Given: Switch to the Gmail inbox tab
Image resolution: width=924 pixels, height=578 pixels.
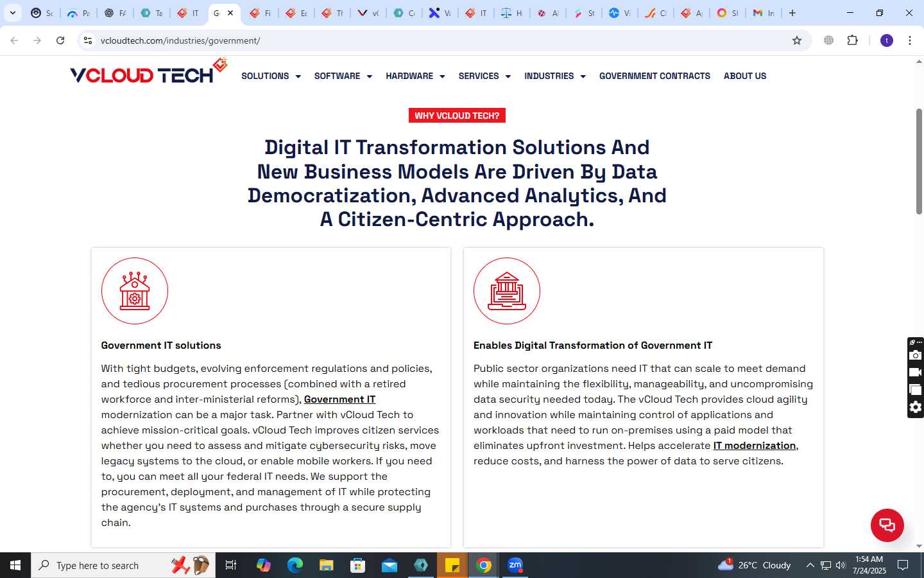Looking at the screenshot, I should [764, 13].
